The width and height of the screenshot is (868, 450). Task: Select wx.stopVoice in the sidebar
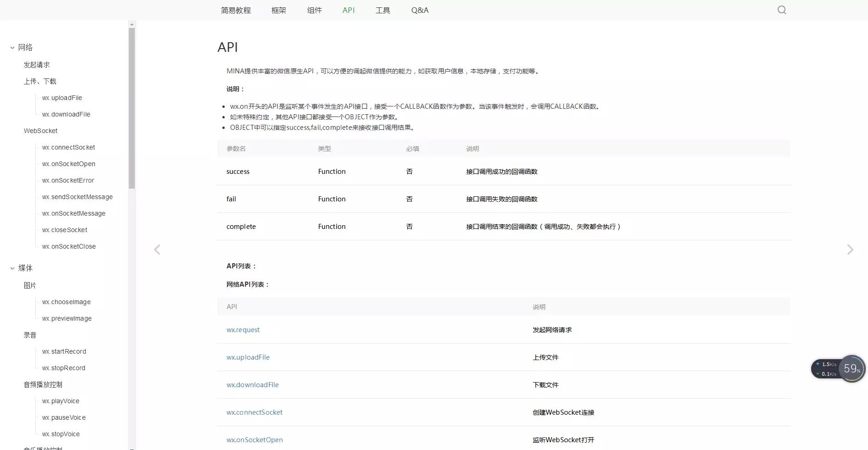pos(61,434)
